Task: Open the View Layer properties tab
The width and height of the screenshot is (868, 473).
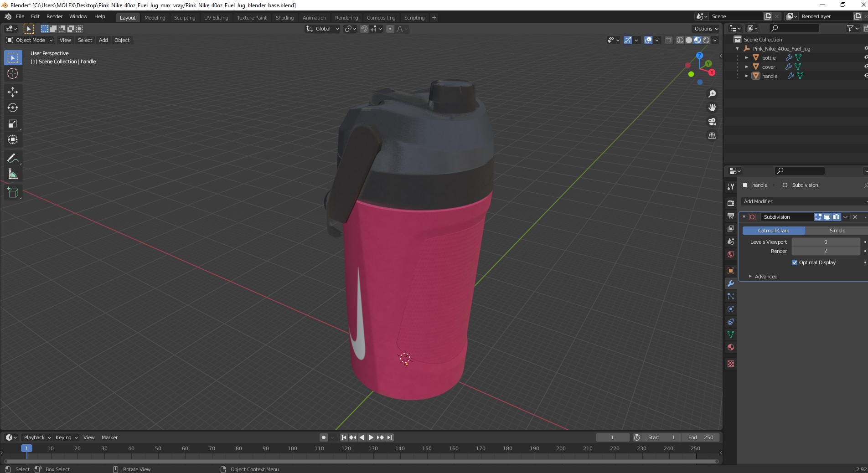Action: pyautogui.click(x=731, y=228)
